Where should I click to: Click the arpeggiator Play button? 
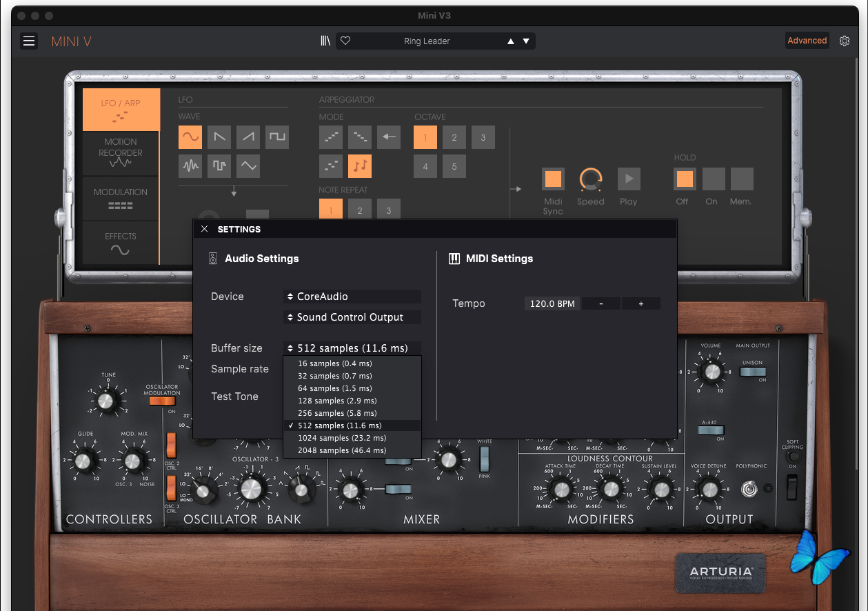tap(629, 179)
